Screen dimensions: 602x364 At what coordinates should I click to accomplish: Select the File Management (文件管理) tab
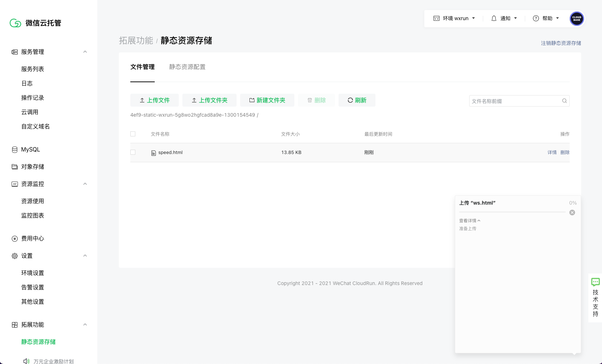[143, 67]
